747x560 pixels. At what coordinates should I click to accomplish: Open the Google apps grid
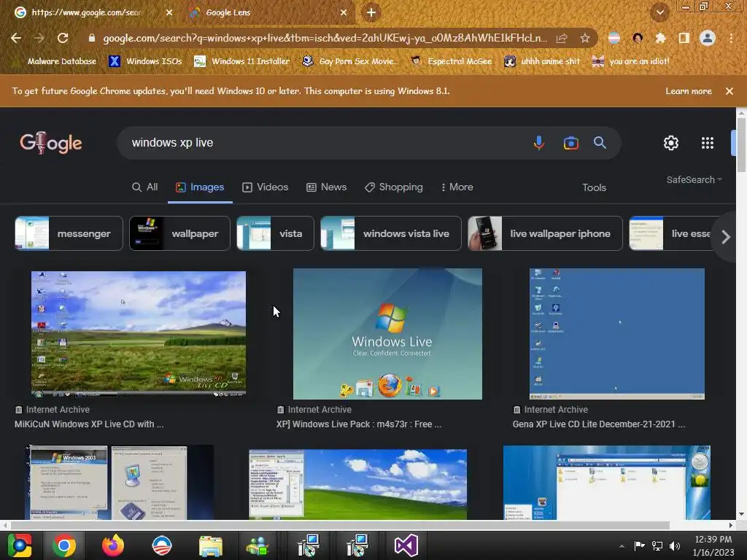(708, 143)
